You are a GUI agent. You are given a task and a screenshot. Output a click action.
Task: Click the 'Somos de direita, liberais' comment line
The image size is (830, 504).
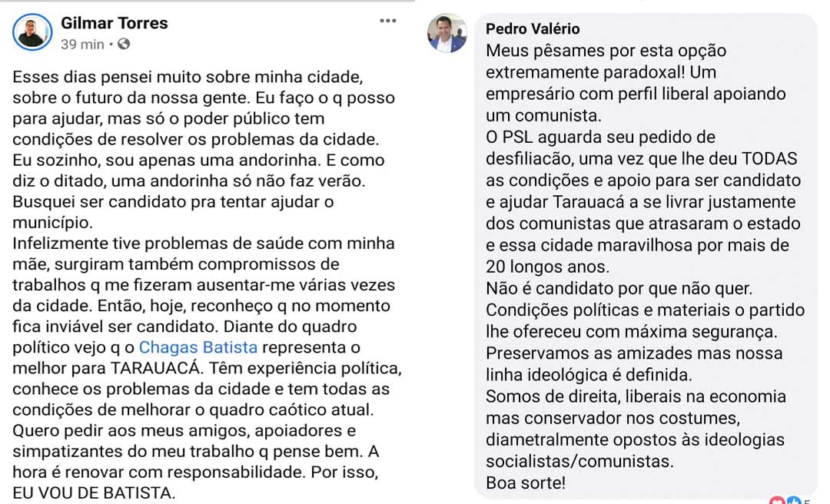coord(636,396)
